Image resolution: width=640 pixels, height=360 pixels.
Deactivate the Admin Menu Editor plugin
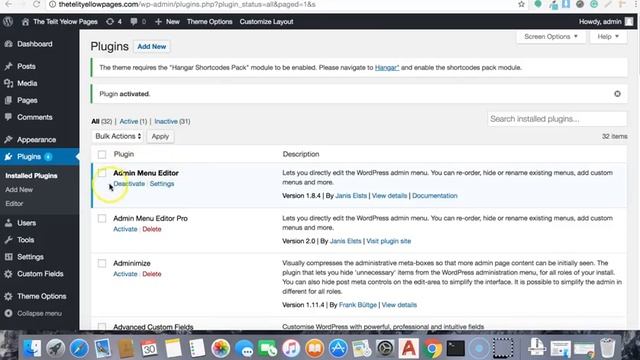[129, 184]
